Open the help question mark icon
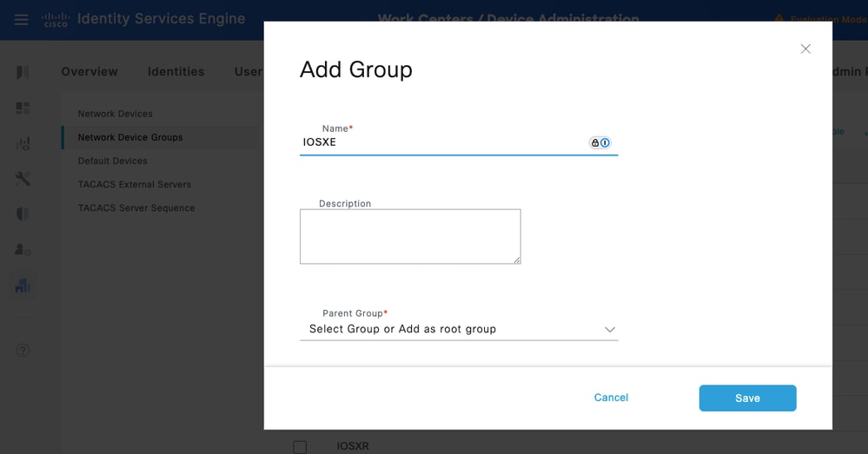 [x=23, y=351]
